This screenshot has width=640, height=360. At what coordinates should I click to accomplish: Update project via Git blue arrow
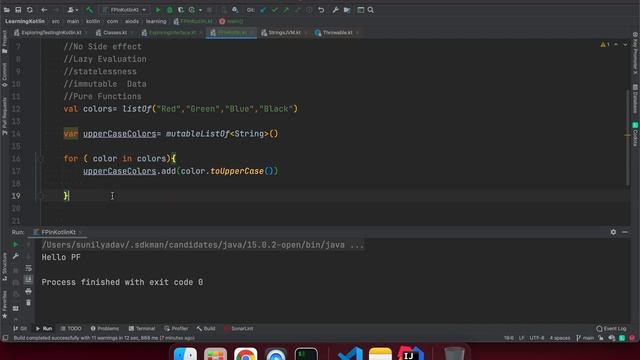coord(263,10)
